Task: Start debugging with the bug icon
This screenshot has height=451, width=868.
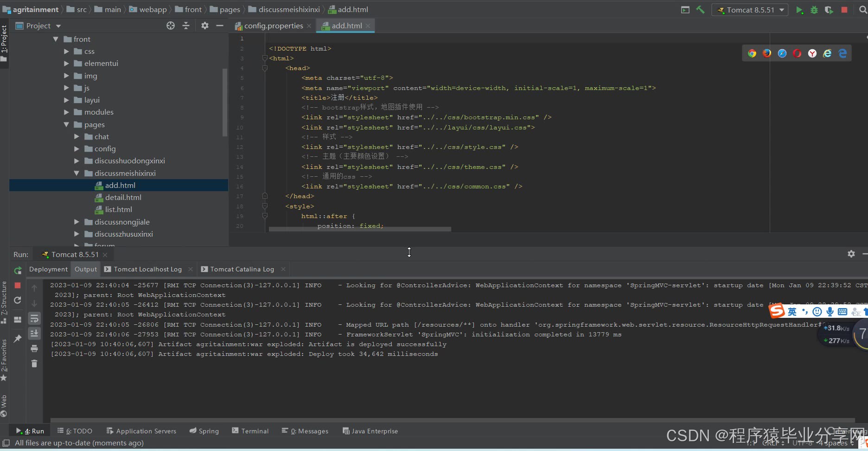Action: (814, 10)
